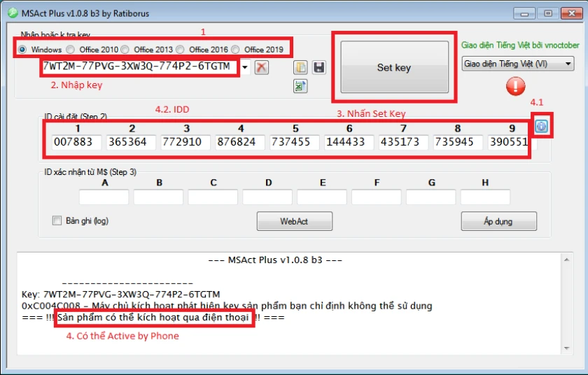Viewport: 588px width, 375px height.
Task: Click confirmation ID field C
Action: point(213,197)
